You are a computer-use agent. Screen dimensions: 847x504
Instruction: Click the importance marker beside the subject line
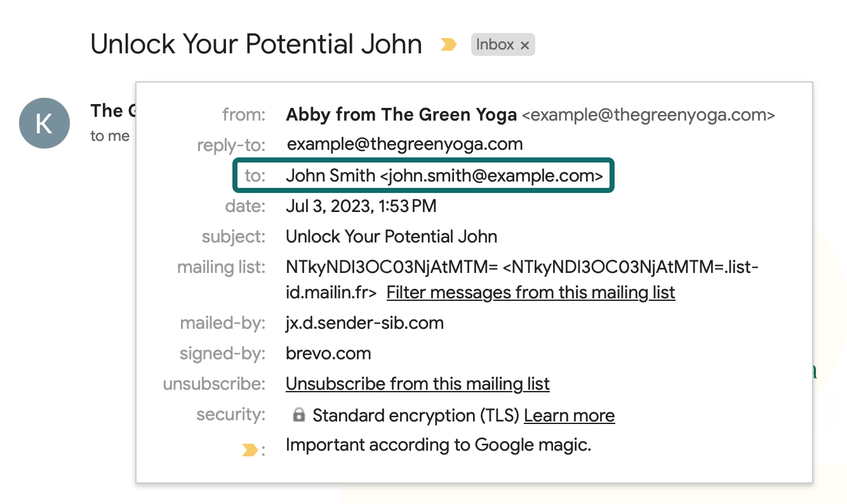[x=450, y=44]
